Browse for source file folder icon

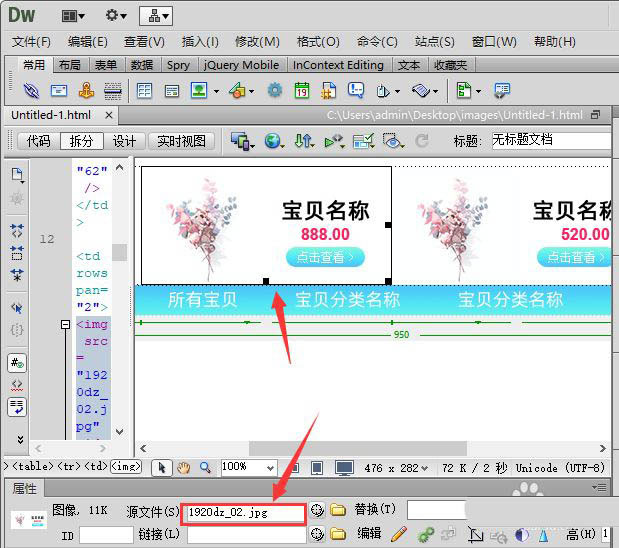pos(338,510)
